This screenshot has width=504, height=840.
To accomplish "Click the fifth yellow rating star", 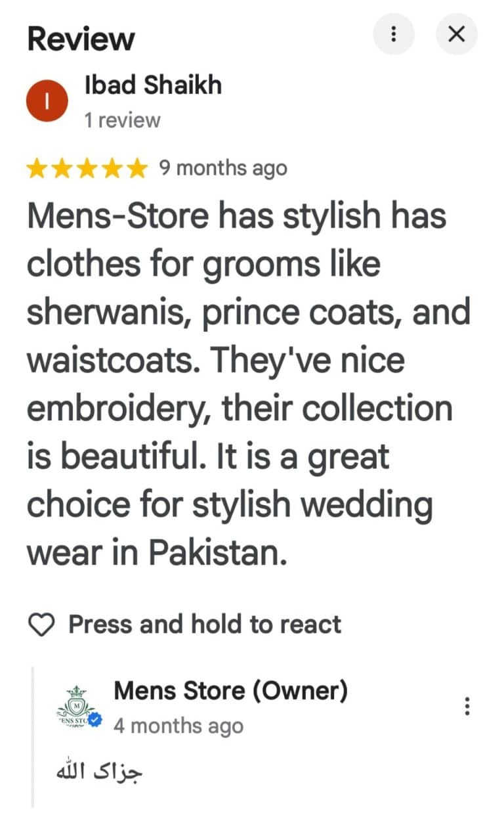I will 136,169.
